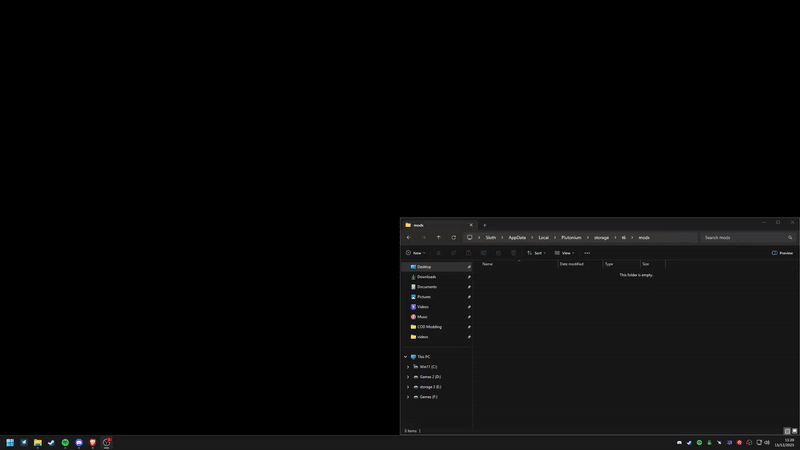Expand the Win11 (C:) drive
This screenshot has height=450, width=800.
coord(408,367)
